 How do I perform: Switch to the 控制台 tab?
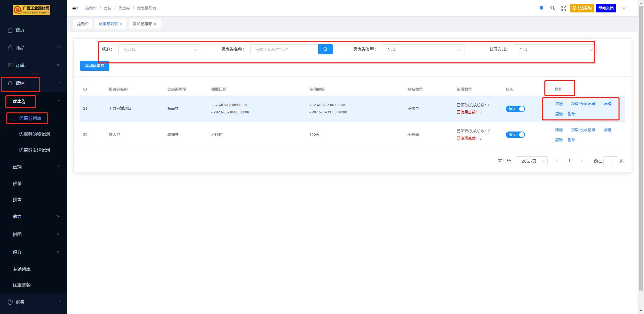click(x=83, y=24)
